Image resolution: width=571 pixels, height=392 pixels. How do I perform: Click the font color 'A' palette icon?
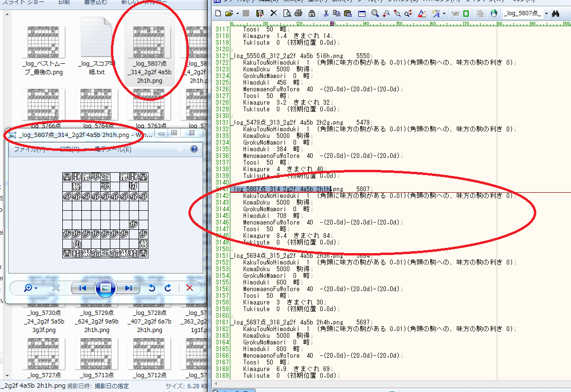click(x=422, y=13)
